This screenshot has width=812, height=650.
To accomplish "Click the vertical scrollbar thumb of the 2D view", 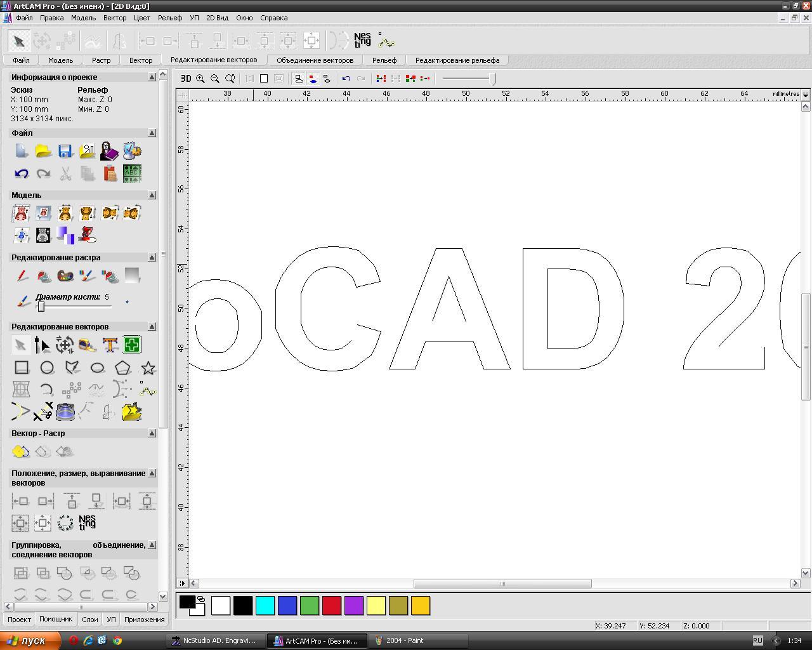I will pos(806,347).
